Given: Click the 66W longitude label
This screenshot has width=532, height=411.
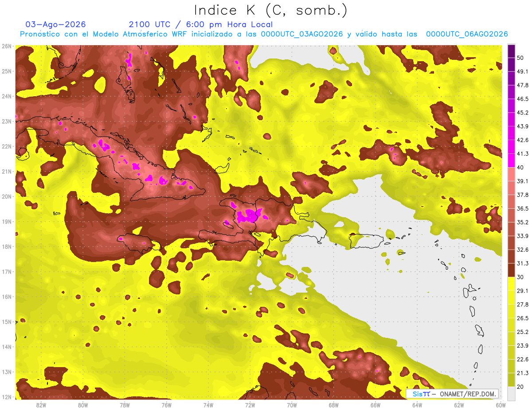Looking at the screenshot, I should pos(376,405).
